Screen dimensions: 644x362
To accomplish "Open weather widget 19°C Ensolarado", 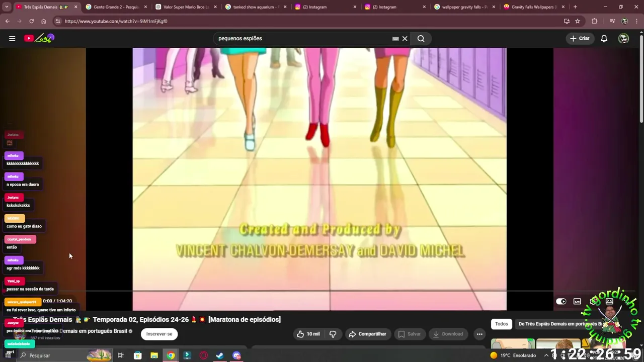I will point(513,355).
